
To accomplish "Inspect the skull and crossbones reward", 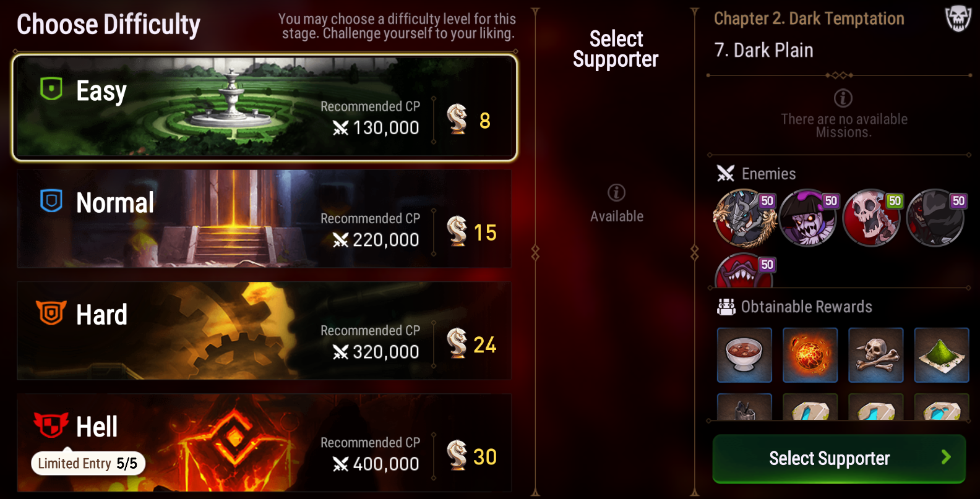I will (875, 355).
